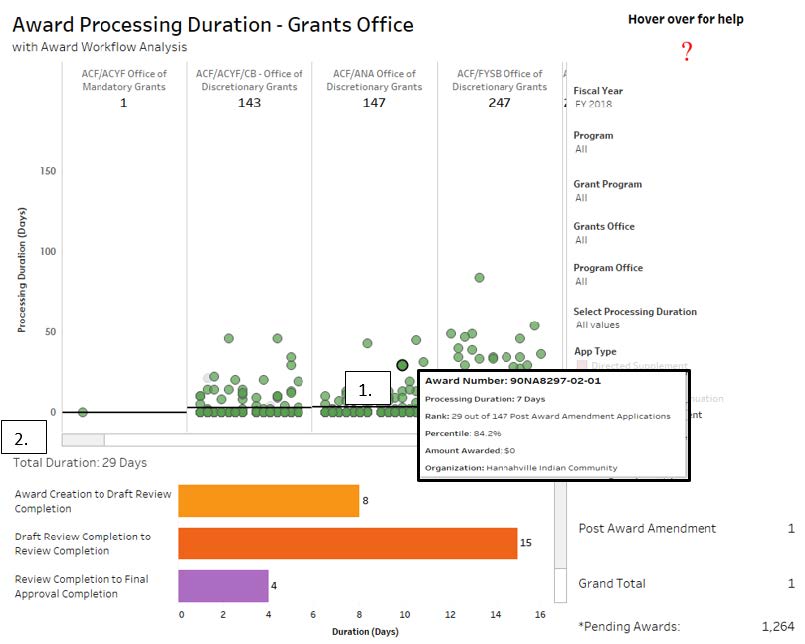Click the orange Award Creation to Draft Review bar
This screenshot has width=805, height=644.
point(268,501)
